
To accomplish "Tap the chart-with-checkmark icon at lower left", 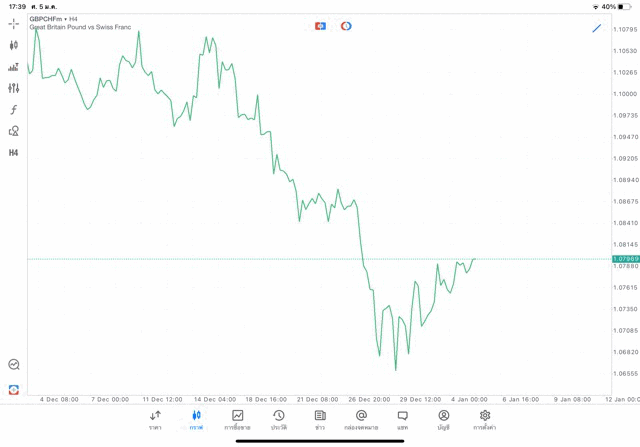I will 13,365.
